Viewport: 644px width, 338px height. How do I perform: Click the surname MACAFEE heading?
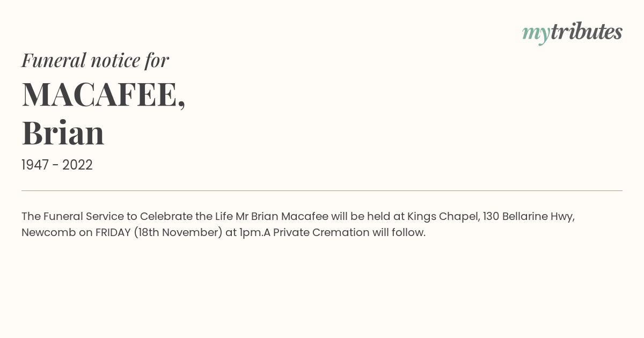[104, 94]
